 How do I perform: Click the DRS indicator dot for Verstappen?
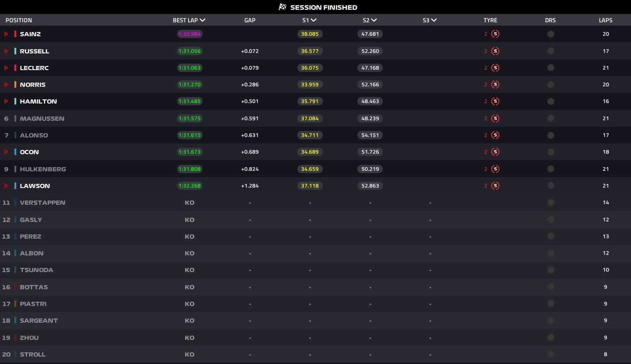pos(551,202)
